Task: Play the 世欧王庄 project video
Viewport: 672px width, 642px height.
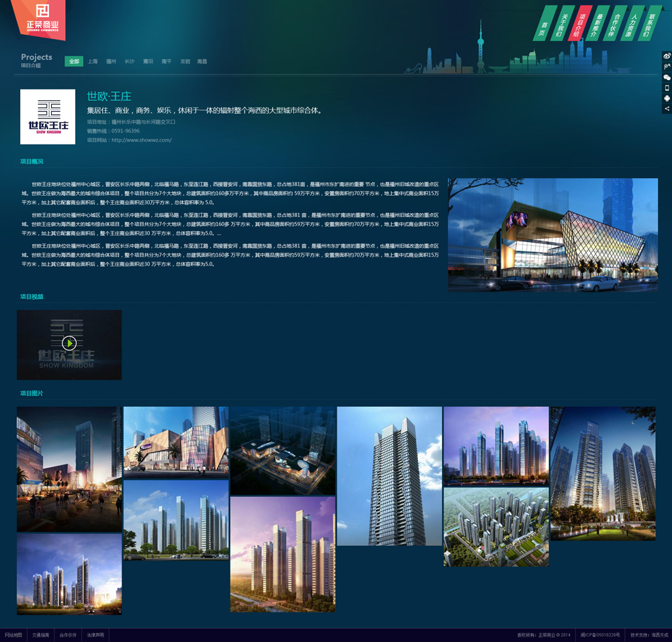Action: coord(69,344)
